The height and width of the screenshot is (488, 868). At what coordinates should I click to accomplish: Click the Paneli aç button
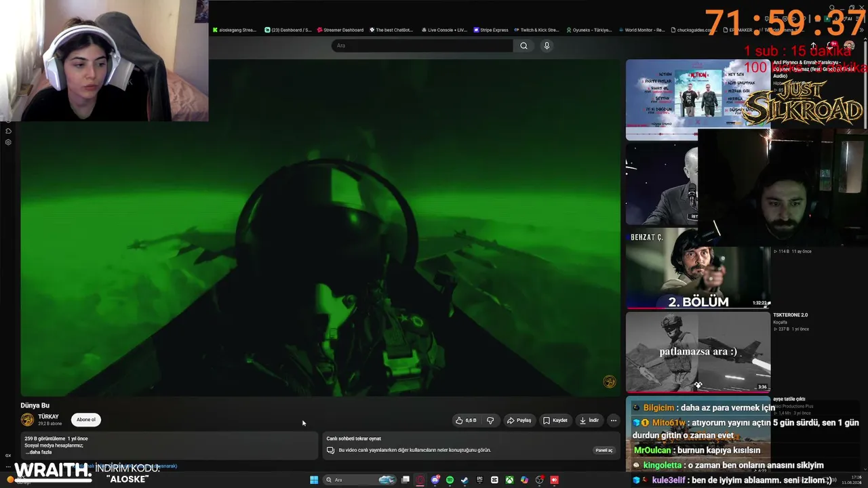click(604, 450)
